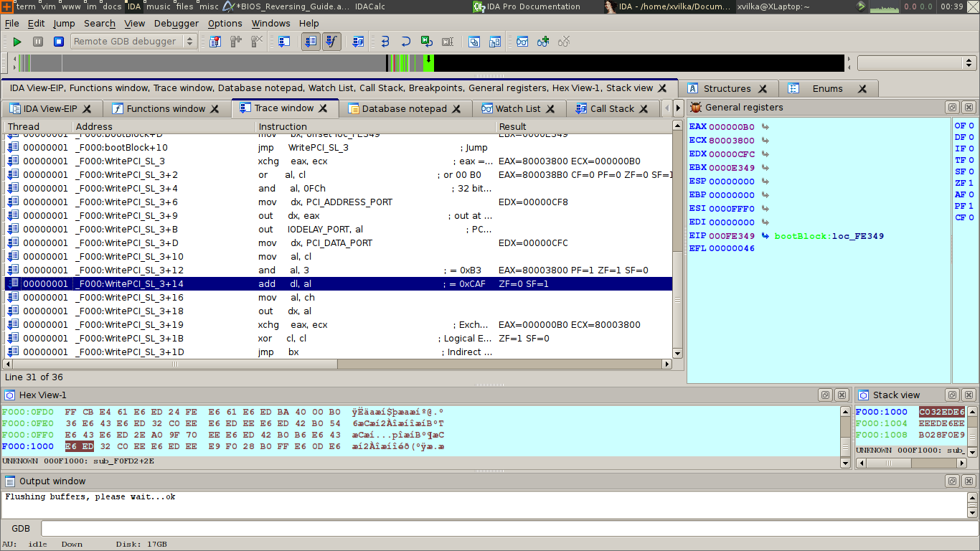Open the modules window toolbar icon
Screen dimensions: 980x551
point(495,42)
